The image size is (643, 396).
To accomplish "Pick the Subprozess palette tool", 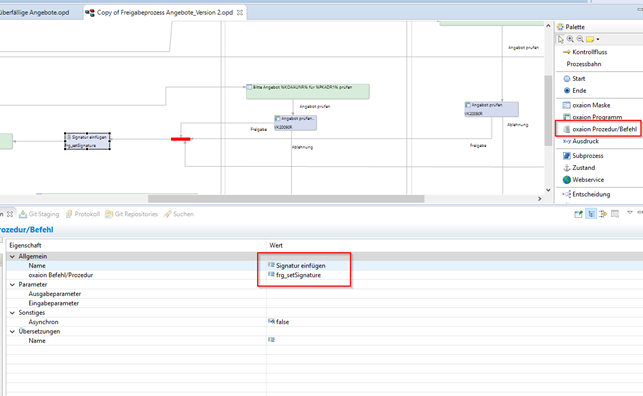I will 583,155.
